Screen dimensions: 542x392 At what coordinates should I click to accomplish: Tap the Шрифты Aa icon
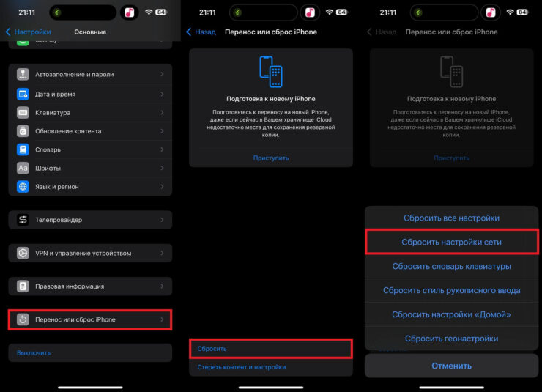click(23, 168)
